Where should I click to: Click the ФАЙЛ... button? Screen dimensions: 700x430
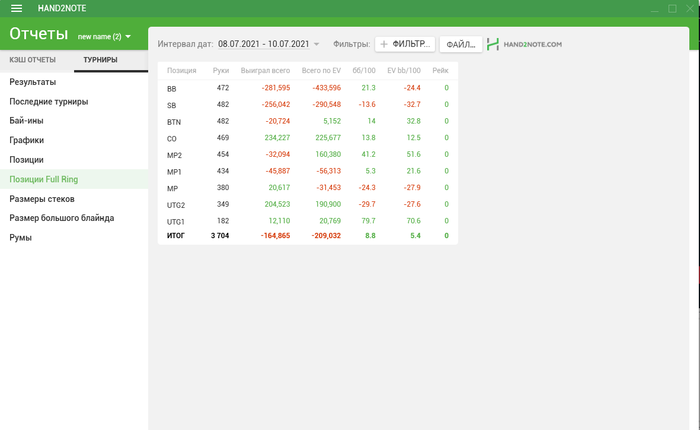coord(461,44)
